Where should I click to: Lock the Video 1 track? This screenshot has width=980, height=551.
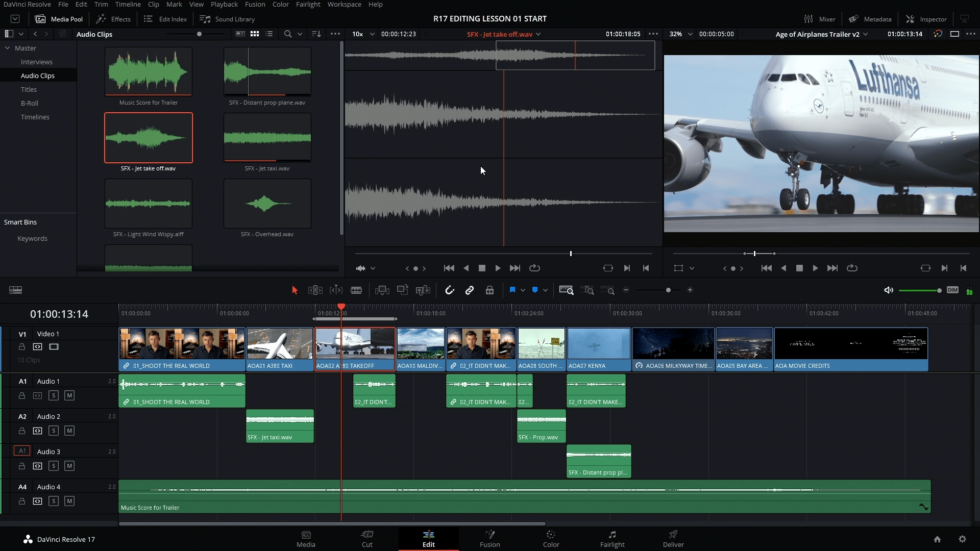pos(21,346)
